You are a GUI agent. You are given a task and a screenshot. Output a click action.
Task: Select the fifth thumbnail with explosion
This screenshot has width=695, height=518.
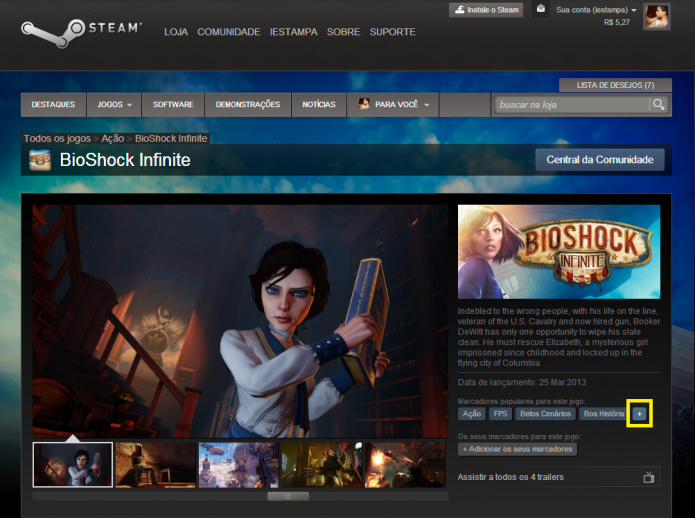click(x=405, y=465)
